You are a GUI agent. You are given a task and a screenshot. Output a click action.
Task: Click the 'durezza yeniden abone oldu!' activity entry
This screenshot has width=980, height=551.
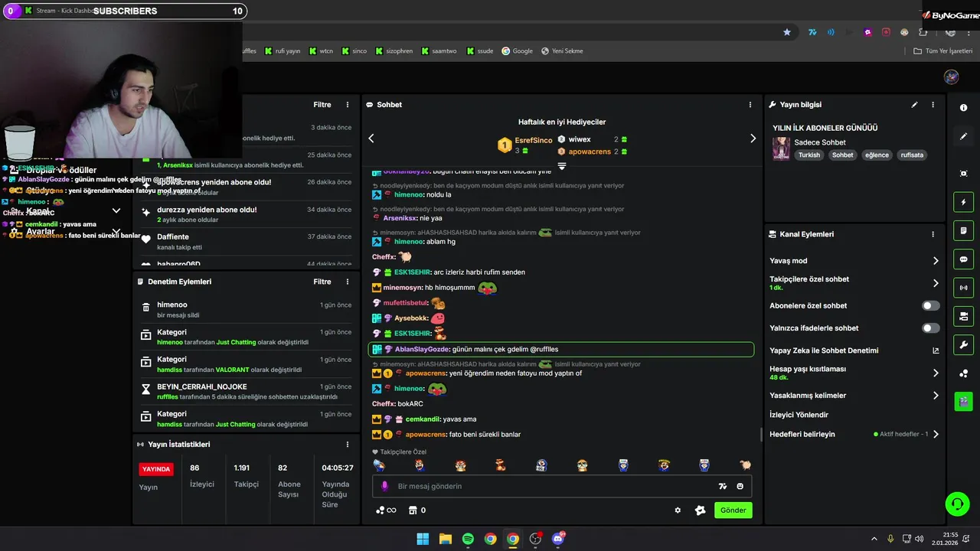(247, 214)
